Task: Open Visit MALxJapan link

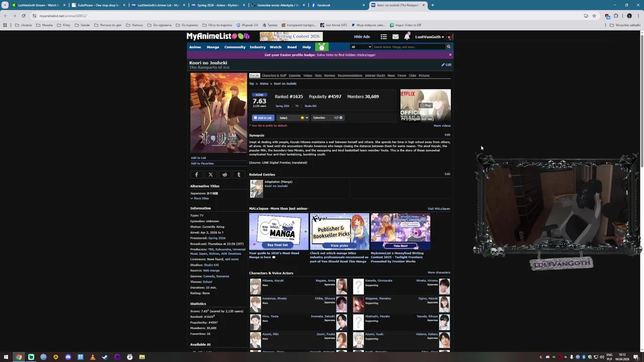Action: 439,209
